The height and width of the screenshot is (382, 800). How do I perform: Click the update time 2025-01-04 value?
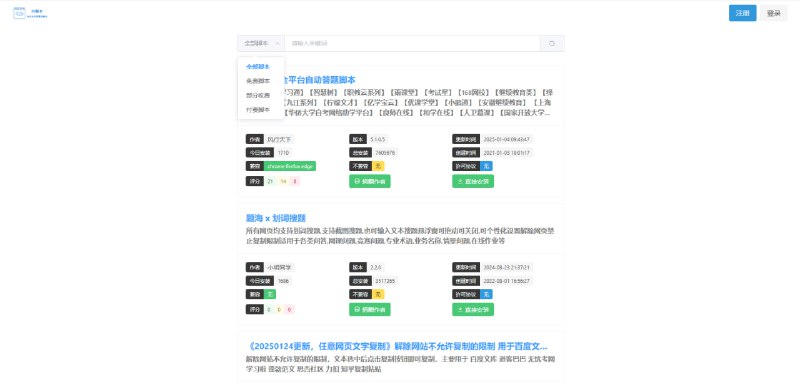pos(507,139)
